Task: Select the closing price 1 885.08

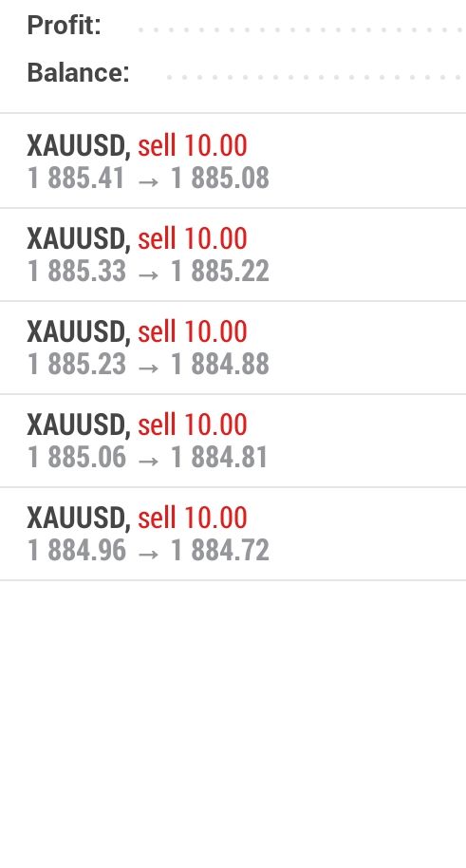Action: coord(220,179)
